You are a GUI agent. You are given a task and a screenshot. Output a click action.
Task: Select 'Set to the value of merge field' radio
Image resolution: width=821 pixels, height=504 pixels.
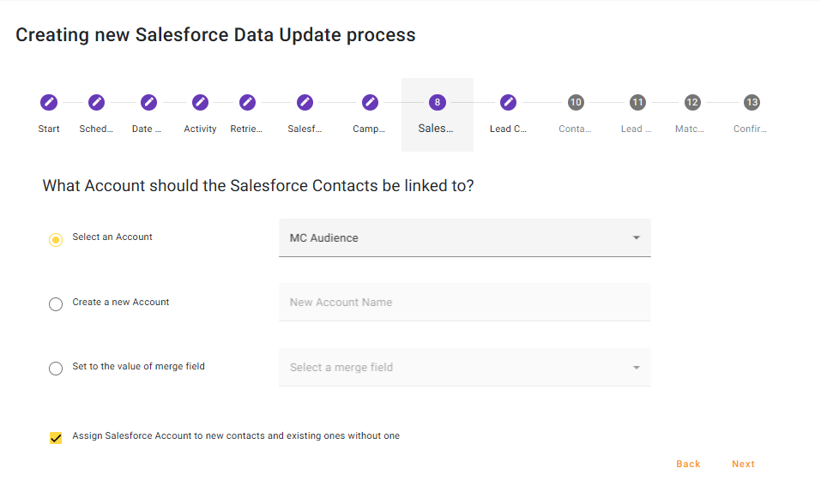56,369
